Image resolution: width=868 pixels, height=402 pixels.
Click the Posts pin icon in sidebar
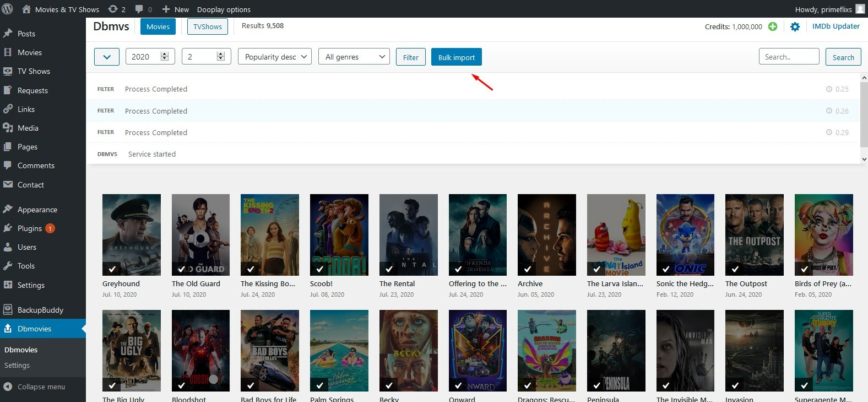(x=8, y=34)
